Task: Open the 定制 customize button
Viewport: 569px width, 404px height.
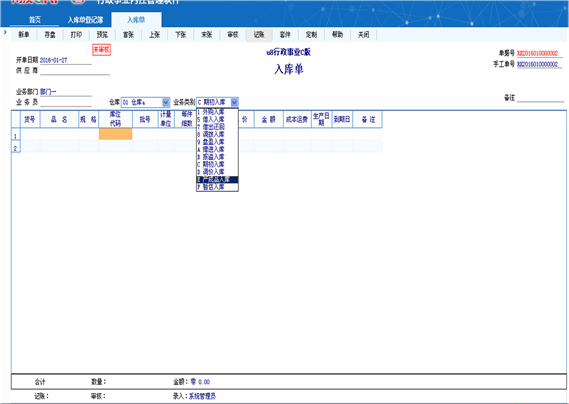Action: click(311, 35)
